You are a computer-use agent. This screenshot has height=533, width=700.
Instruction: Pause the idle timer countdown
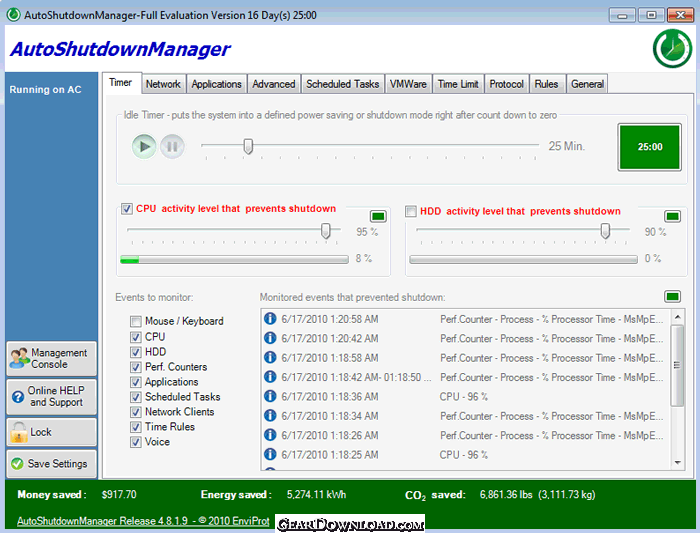coord(172,146)
